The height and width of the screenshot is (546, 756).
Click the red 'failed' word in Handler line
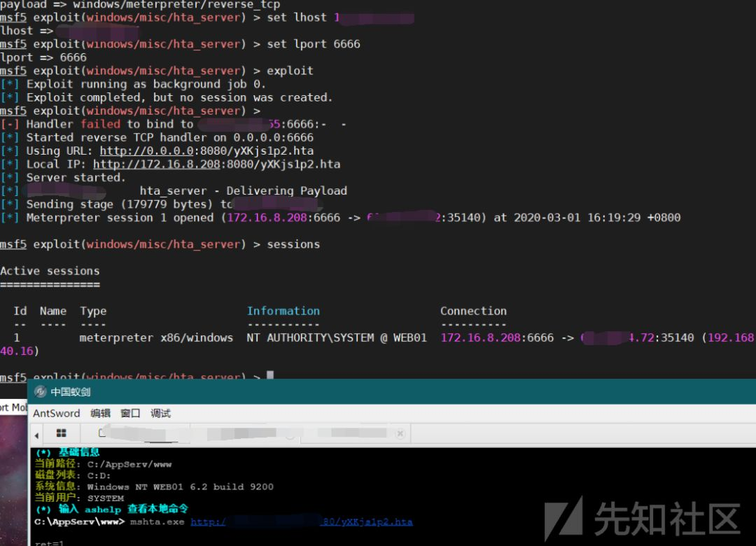[x=100, y=124]
